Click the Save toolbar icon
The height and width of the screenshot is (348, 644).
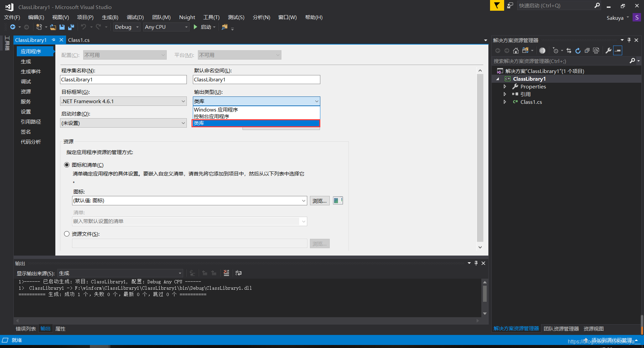[x=62, y=27]
